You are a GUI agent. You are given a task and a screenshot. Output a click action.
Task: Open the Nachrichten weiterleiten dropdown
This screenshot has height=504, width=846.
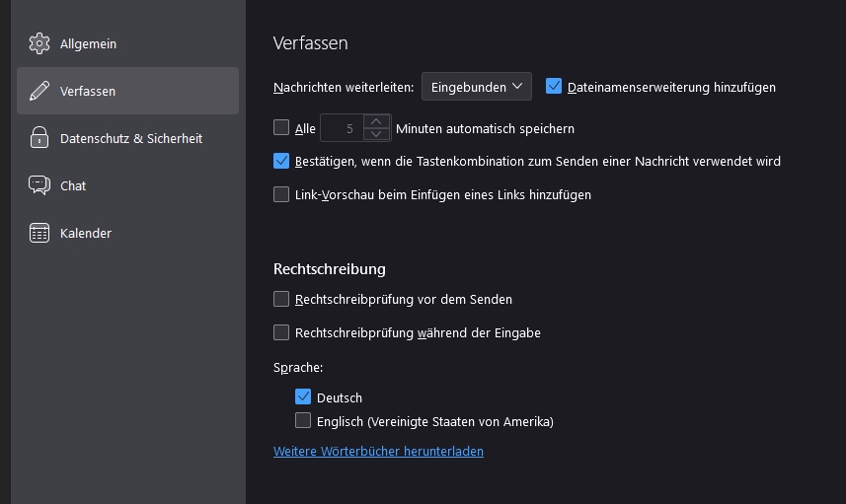coord(476,87)
